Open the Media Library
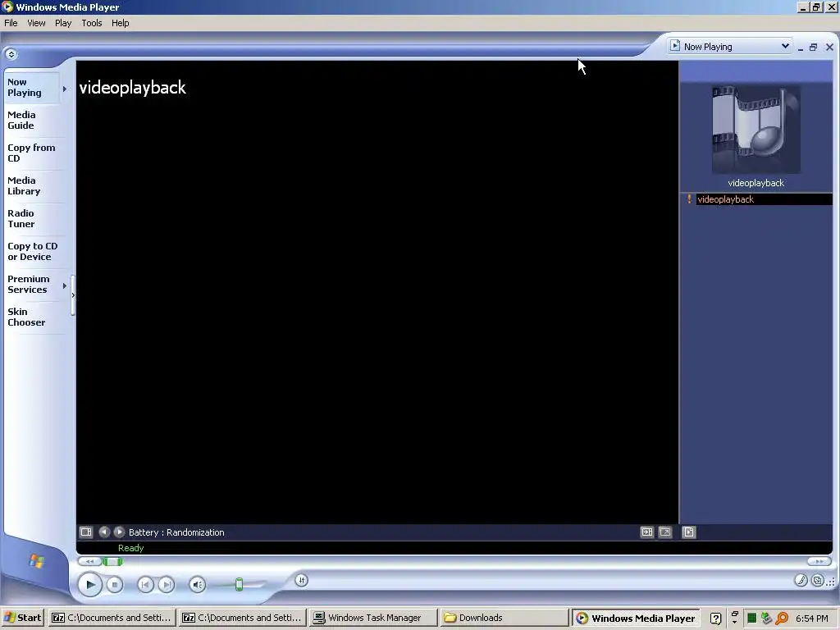Viewport: 840px width, 630px height. (x=24, y=186)
